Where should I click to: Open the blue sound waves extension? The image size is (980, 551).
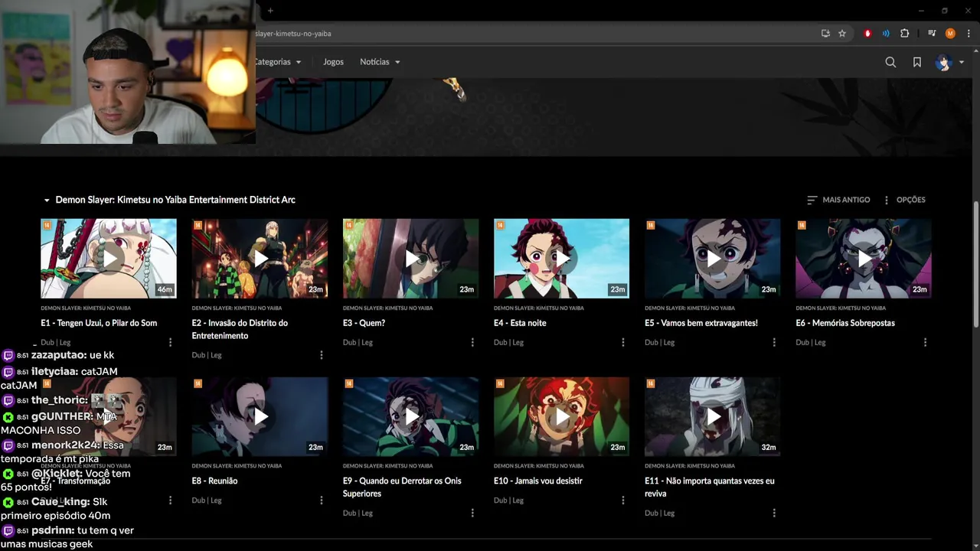click(x=886, y=34)
